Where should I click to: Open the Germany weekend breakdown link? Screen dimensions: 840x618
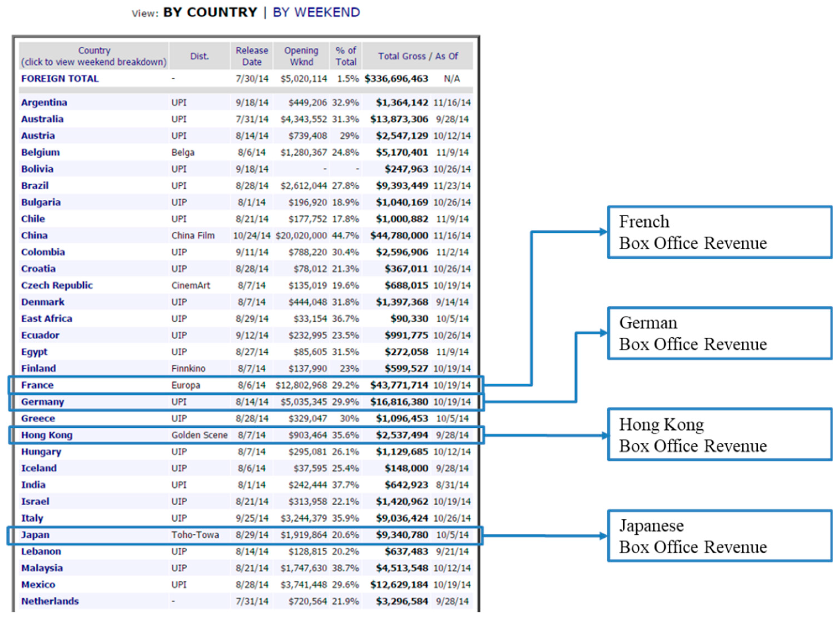(43, 402)
